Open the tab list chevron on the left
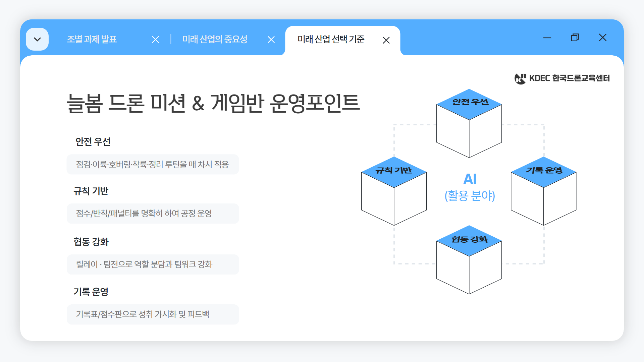The height and width of the screenshot is (362, 644). (x=37, y=39)
